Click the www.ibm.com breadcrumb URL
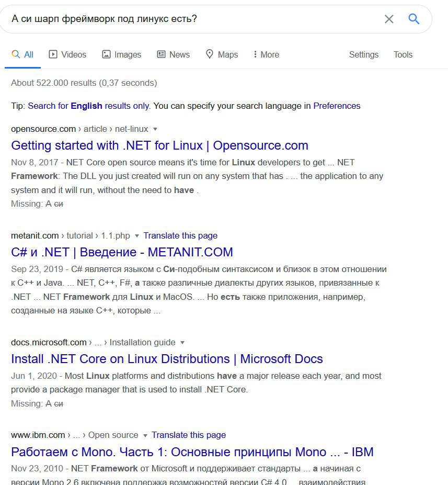 point(75,435)
